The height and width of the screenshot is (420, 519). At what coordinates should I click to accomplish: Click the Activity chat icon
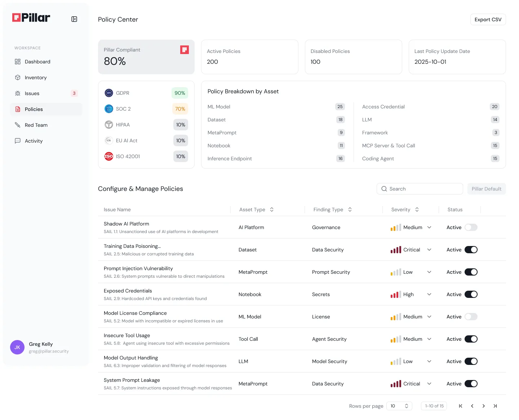coord(18,141)
